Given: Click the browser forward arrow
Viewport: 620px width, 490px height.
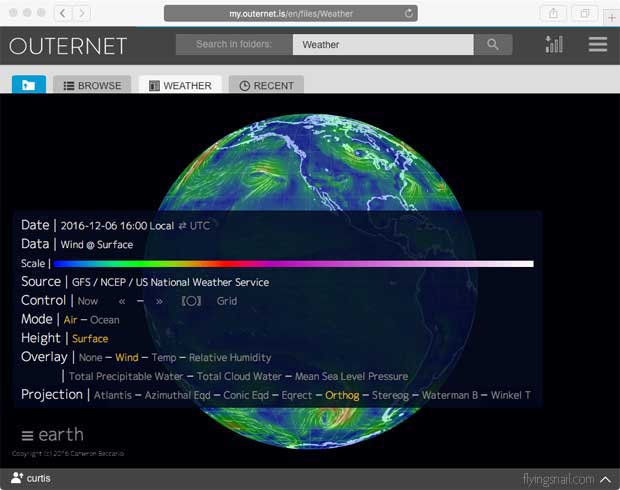Looking at the screenshot, I should (82, 13).
